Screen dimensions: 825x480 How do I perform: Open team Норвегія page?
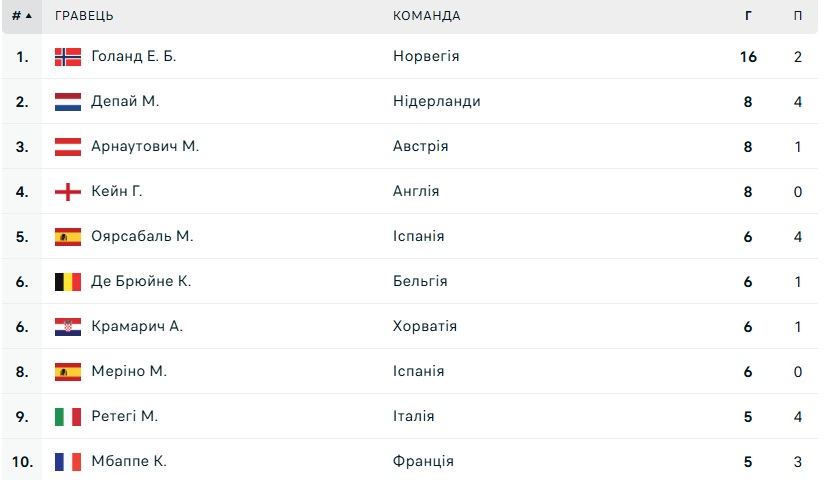tap(426, 57)
